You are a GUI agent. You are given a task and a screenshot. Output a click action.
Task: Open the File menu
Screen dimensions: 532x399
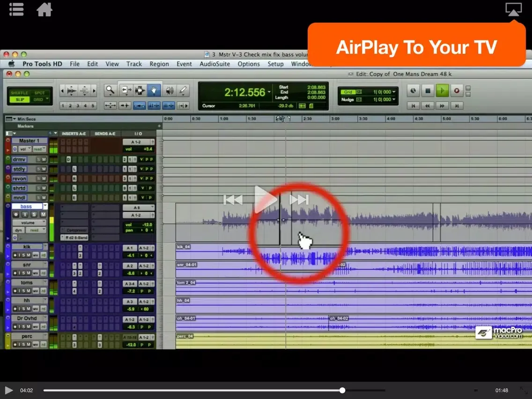coord(74,64)
